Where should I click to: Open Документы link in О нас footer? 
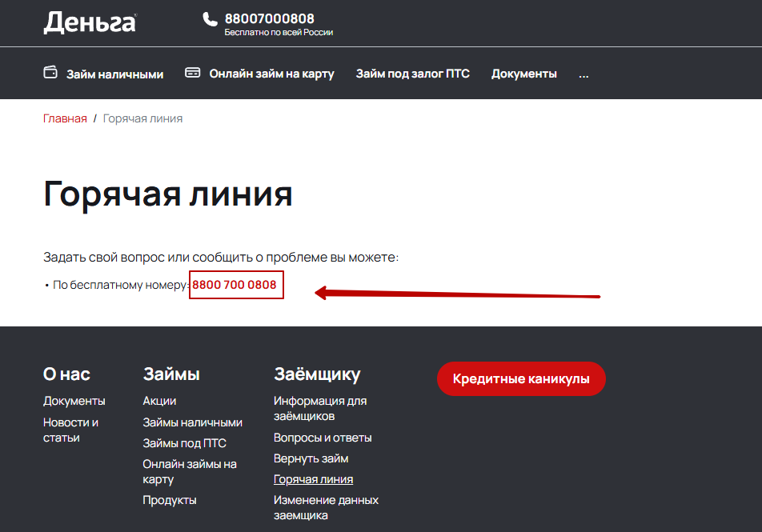point(74,402)
